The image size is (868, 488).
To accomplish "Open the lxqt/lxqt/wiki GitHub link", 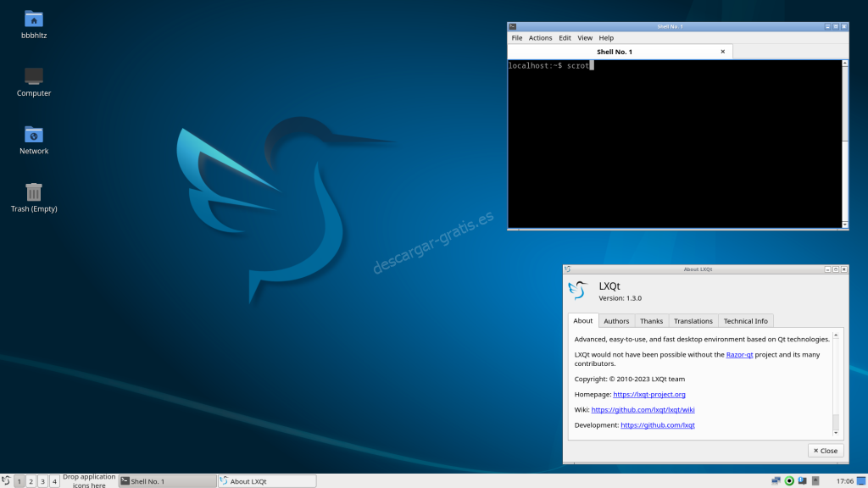I will click(643, 410).
